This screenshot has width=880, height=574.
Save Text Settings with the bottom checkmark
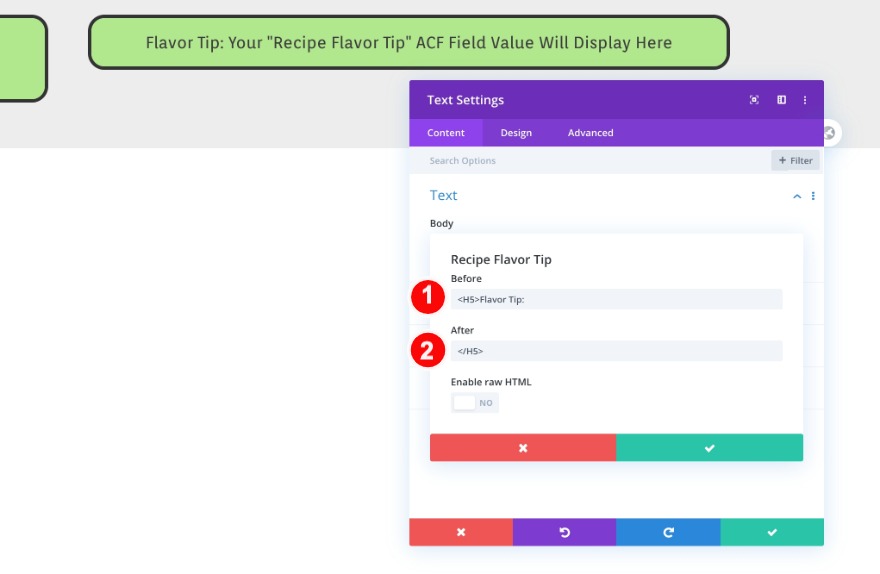click(772, 532)
